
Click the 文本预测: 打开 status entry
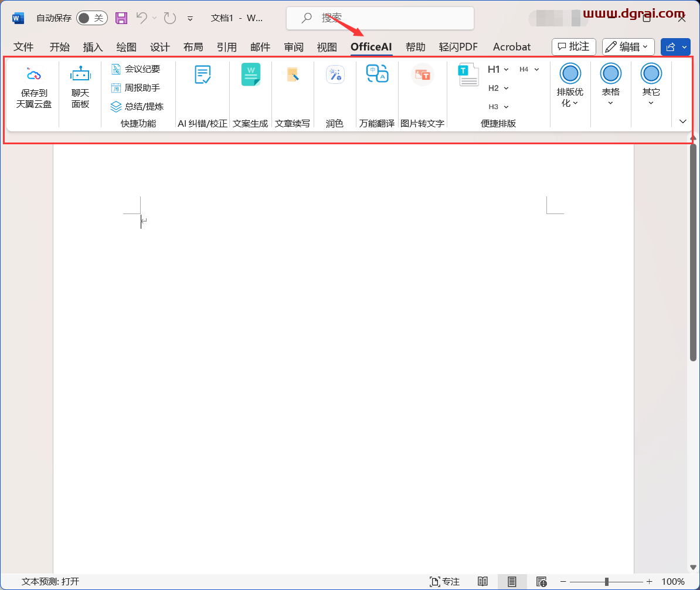pyautogui.click(x=50, y=582)
